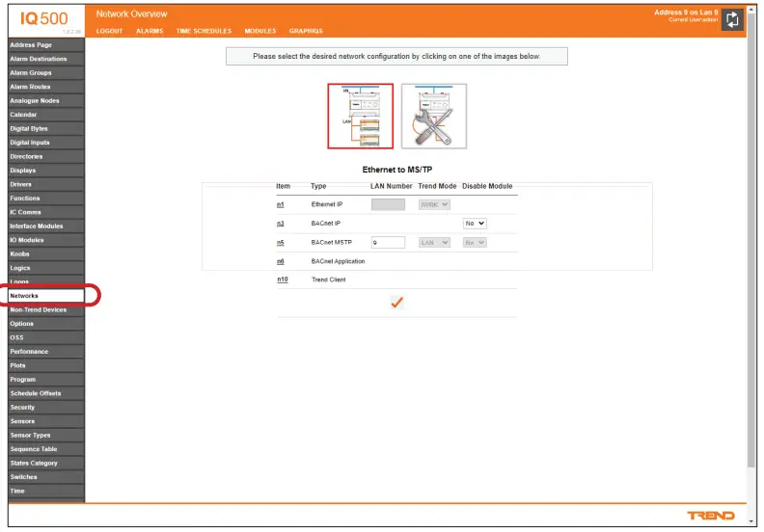Open Security in the sidebar

coord(46,408)
